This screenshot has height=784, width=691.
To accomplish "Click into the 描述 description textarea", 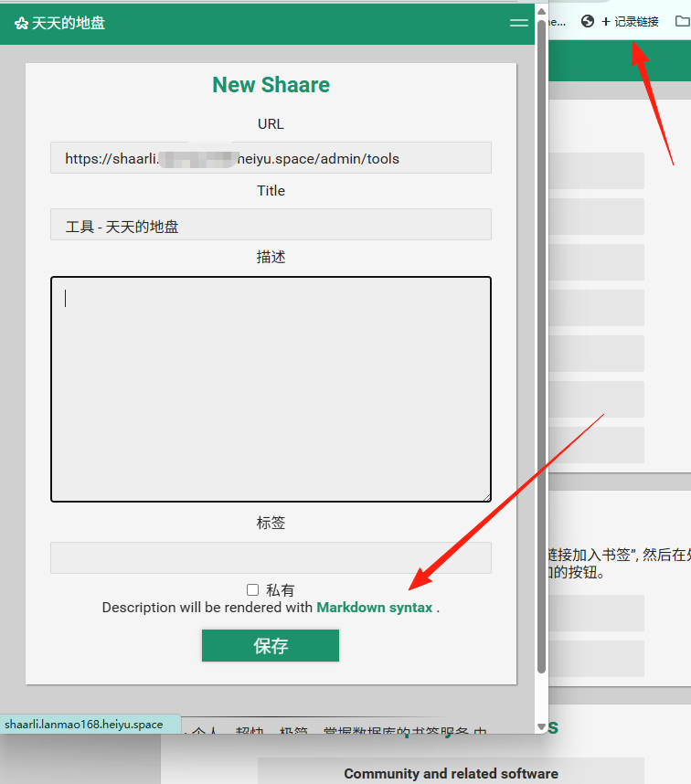I will pos(271,389).
